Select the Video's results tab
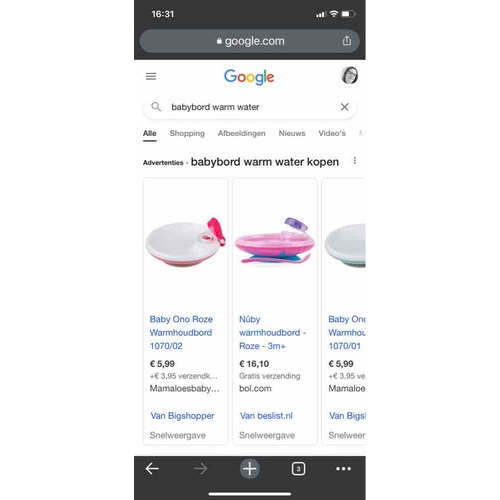The height and width of the screenshot is (500, 500). click(x=332, y=133)
